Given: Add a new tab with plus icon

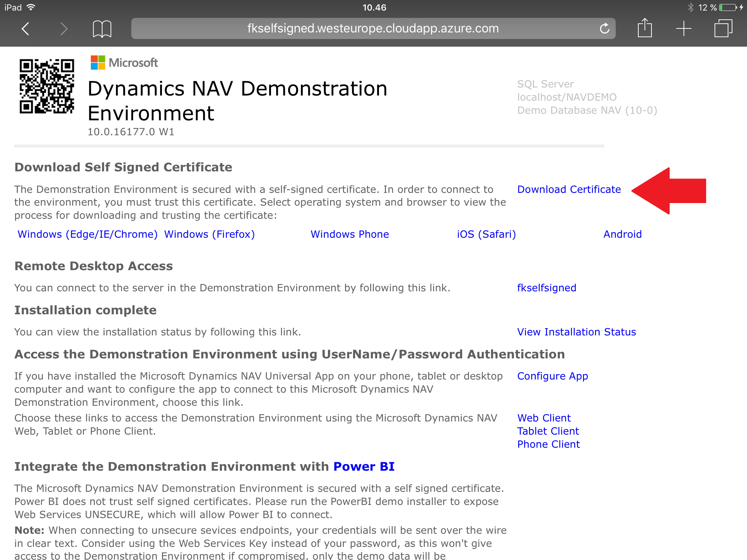Looking at the screenshot, I should 684,28.
